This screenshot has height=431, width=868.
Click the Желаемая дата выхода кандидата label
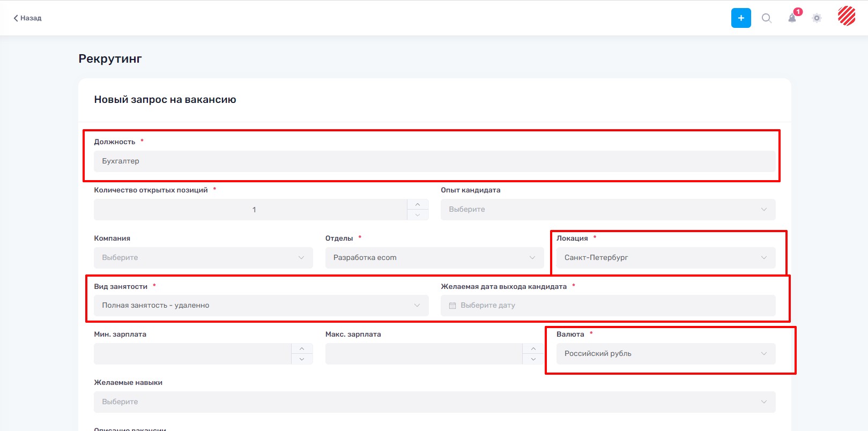coord(503,287)
